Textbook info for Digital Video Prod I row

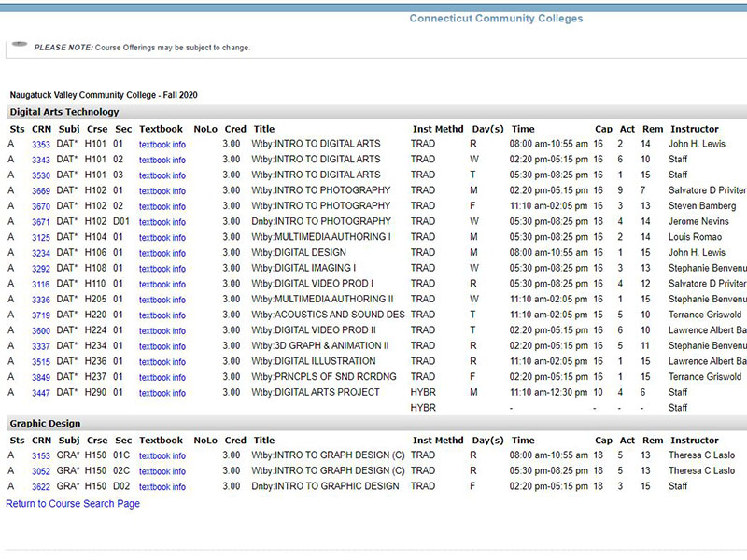click(162, 285)
